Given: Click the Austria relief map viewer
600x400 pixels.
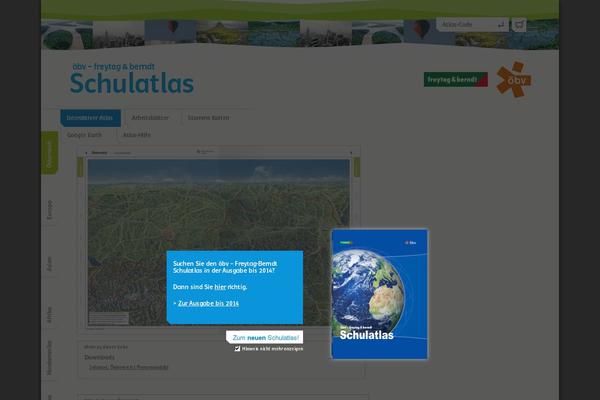Looking at the screenshot, I should coord(218,243).
